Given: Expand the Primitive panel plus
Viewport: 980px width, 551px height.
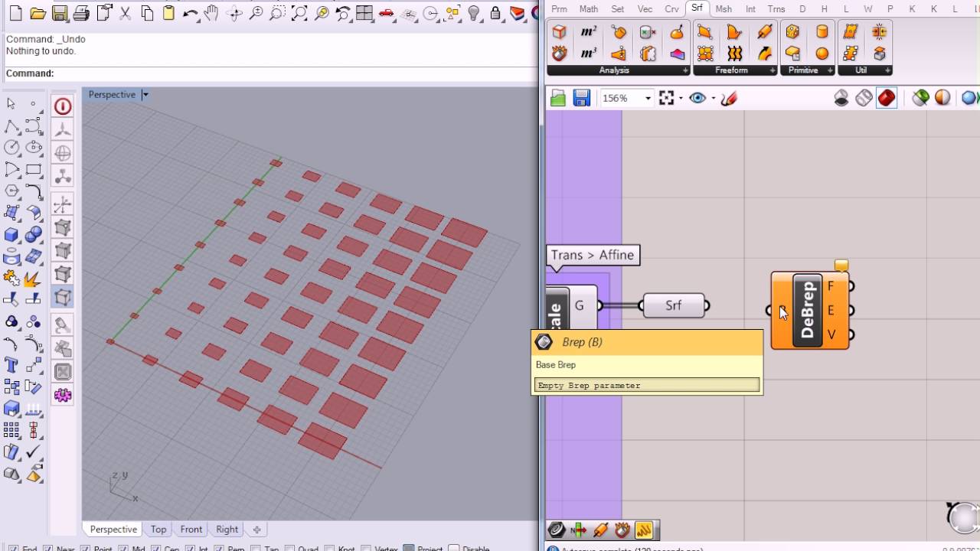Looking at the screenshot, I should [830, 70].
